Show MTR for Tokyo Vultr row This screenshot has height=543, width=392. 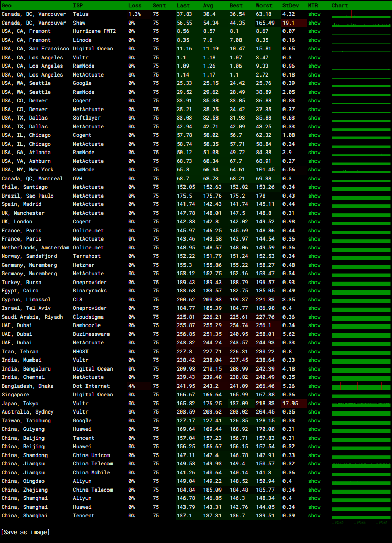pos(314,404)
